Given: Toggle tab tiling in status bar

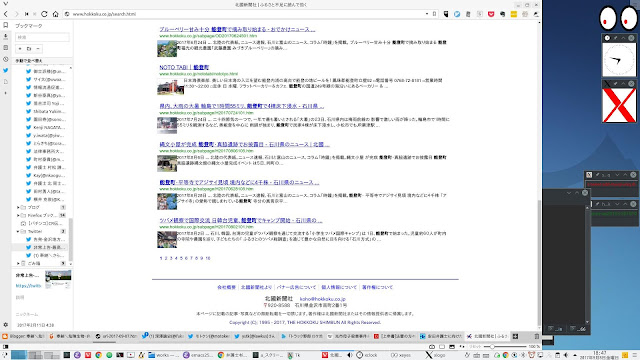Looking at the screenshot, I should point(442,347).
